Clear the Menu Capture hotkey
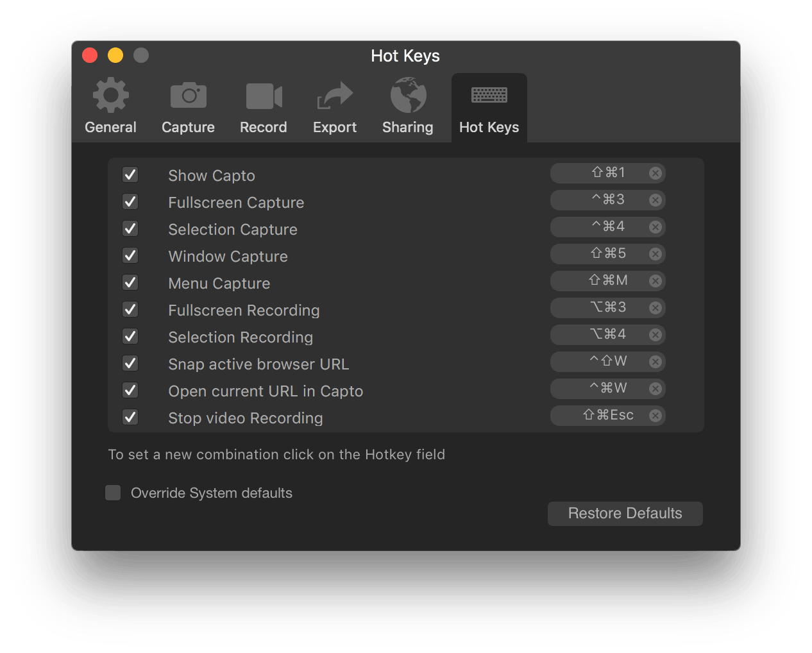Image resolution: width=812 pixels, height=653 pixels. coord(655,281)
